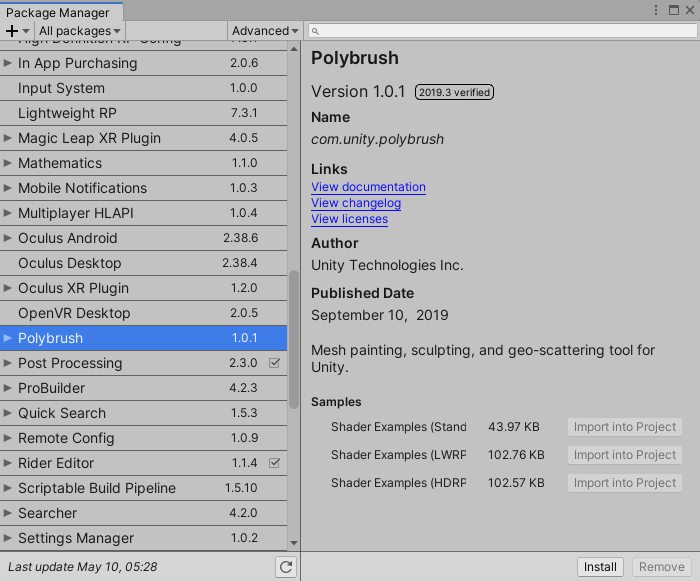This screenshot has width=700, height=581.
Task: Expand the Oculus XR Plugin arrow
Action: pos(7,288)
